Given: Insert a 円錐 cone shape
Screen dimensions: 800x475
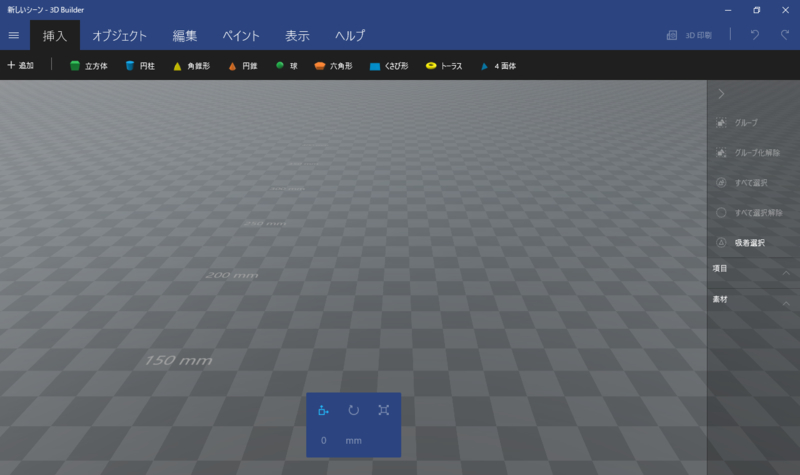Looking at the screenshot, I should coord(242,66).
